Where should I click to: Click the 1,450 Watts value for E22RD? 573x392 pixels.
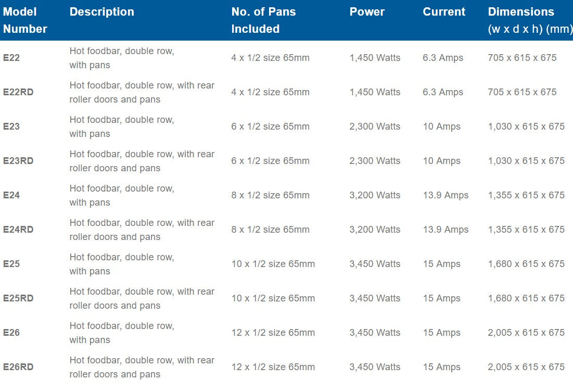tap(375, 92)
